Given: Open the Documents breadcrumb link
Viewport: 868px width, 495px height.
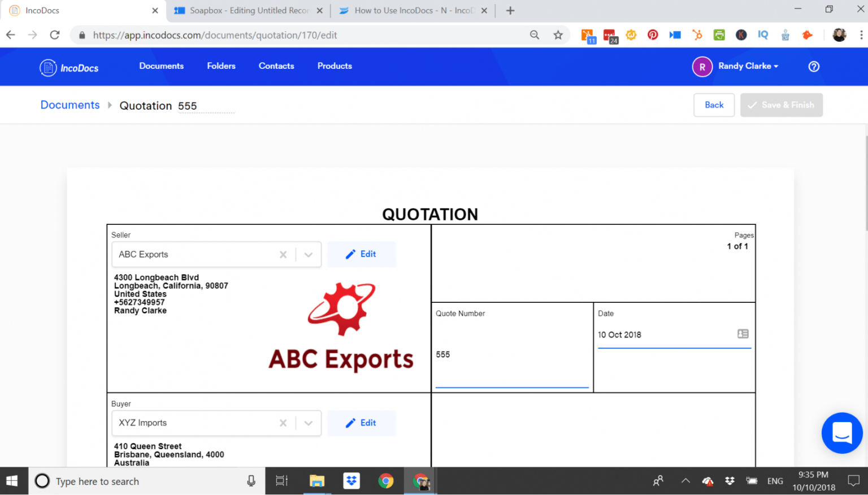Looking at the screenshot, I should [70, 105].
